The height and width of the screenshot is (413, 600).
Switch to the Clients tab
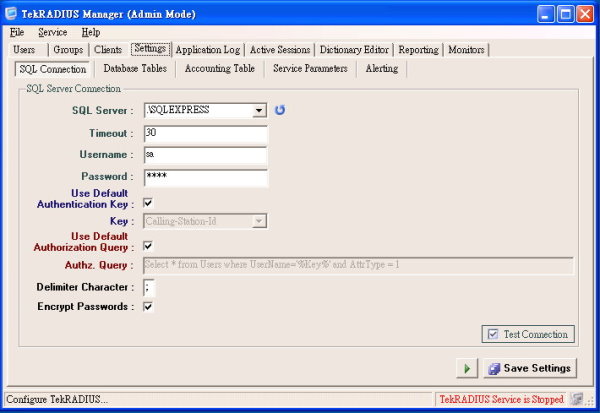(x=108, y=50)
